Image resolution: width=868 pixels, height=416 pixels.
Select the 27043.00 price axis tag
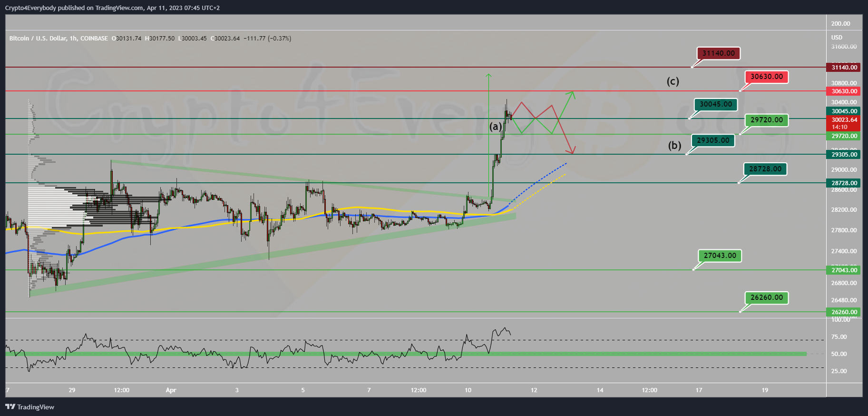point(844,270)
